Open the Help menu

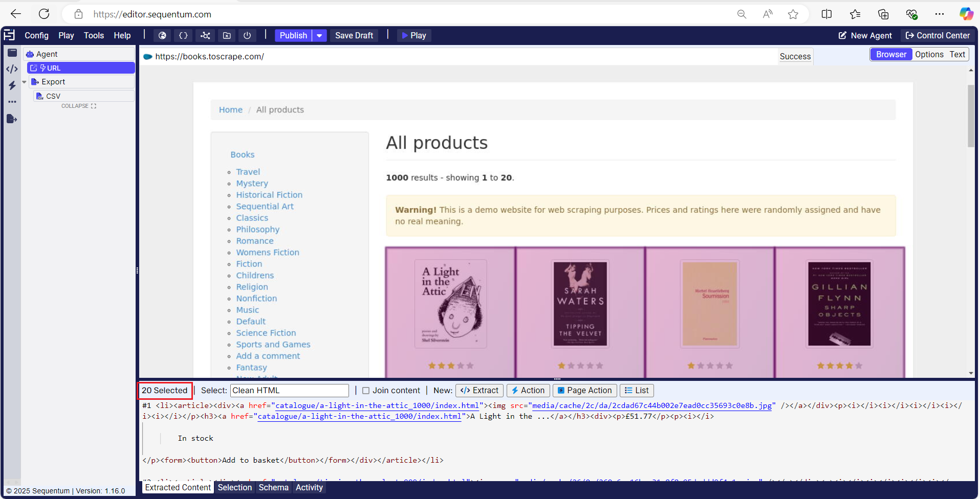(122, 35)
